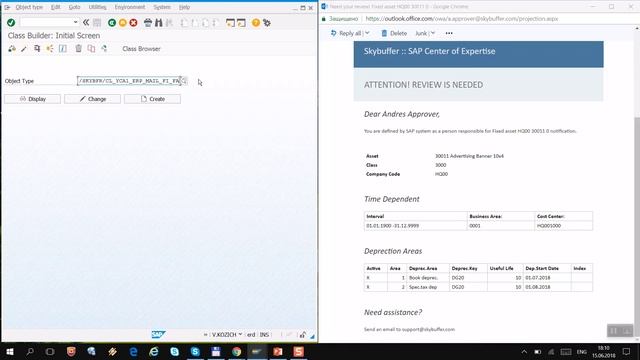
Task: Click the Object Type input field
Action: pyautogui.click(x=129, y=81)
